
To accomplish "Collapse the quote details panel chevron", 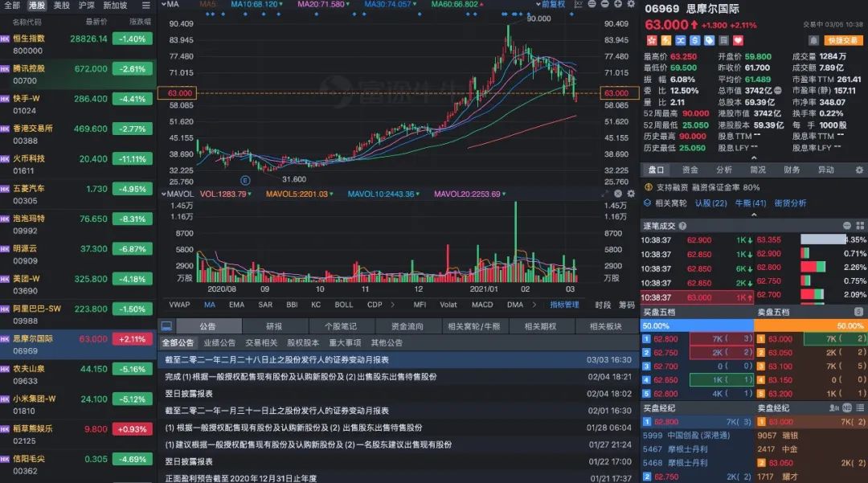I will coord(753,158).
